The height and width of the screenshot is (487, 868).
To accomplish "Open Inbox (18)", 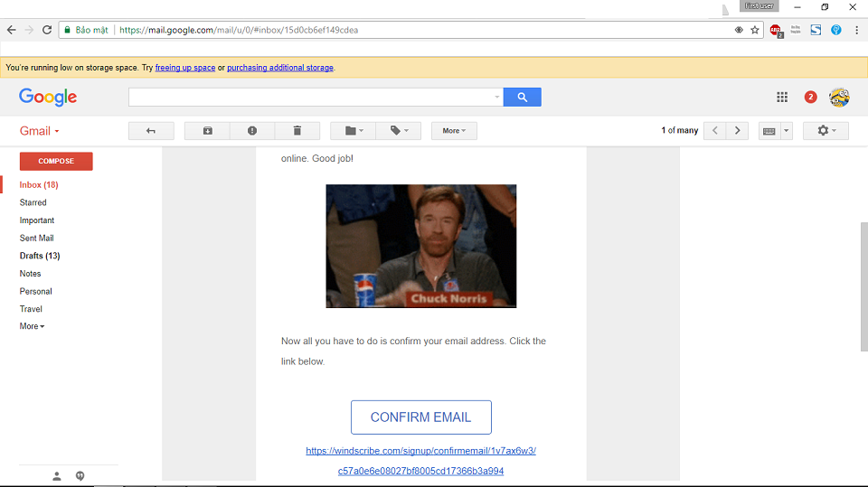I will (39, 185).
